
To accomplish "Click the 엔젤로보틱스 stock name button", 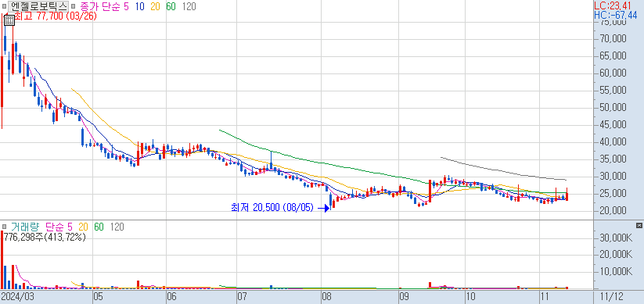I will (x=38, y=6).
